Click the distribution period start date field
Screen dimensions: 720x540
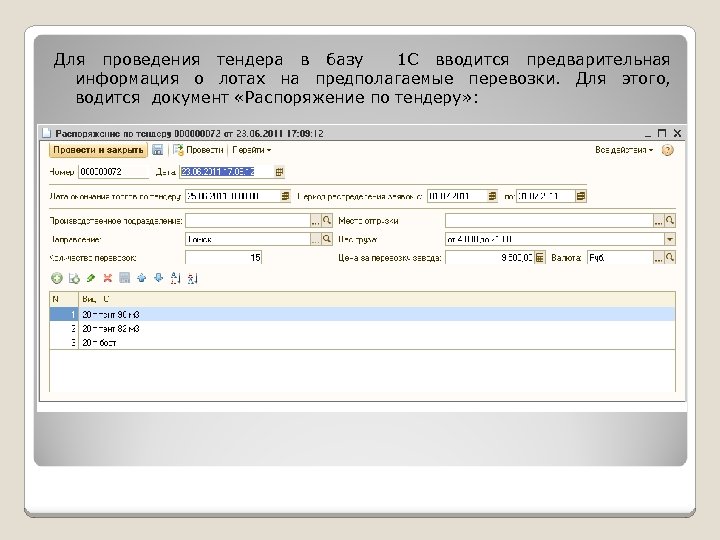(x=457, y=196)
